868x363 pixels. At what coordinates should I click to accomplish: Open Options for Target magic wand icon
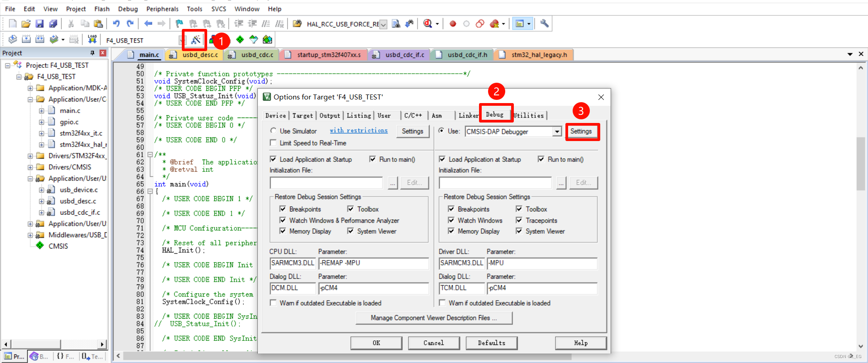[x=195, y=40]
